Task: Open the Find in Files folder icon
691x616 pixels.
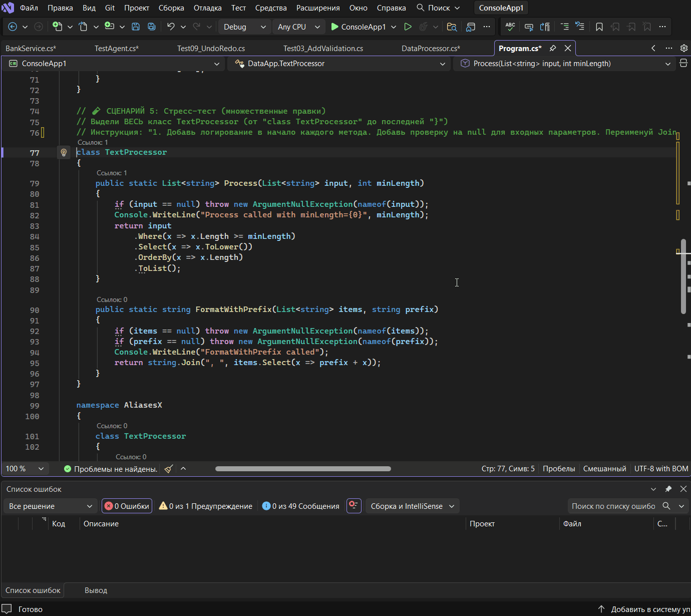Action: click(x=452, y=27)
